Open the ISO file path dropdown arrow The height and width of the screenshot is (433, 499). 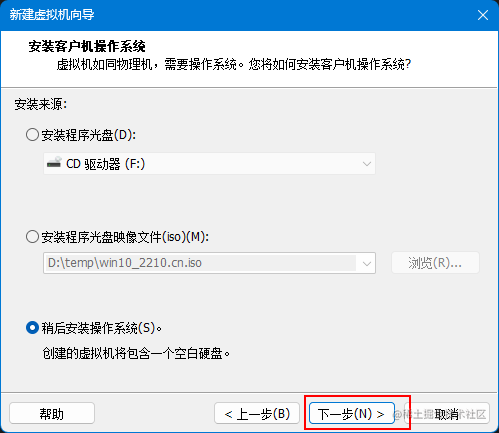pos(367,263)
